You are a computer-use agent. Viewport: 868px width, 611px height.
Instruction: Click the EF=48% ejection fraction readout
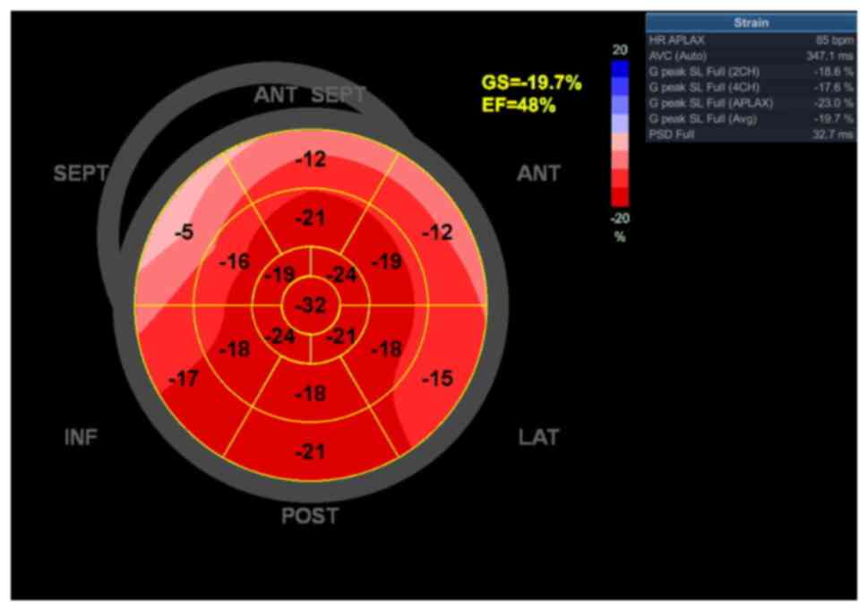pyautogui.click(x=519, y=105)
